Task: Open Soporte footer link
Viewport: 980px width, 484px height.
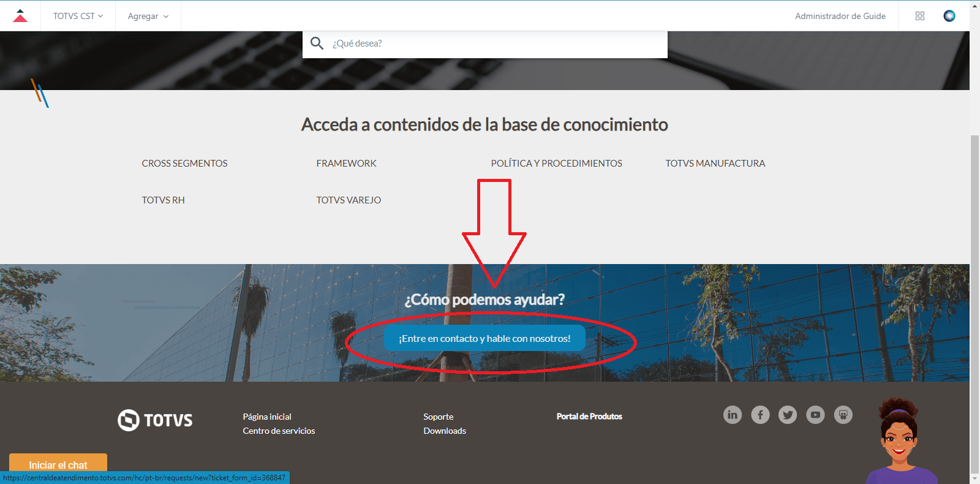Action: tap(439, 417)
